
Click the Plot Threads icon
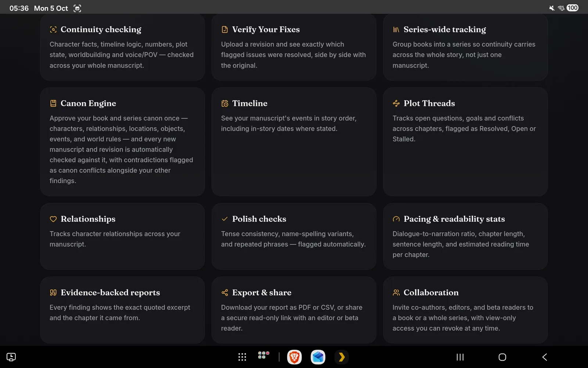(396, 103)
